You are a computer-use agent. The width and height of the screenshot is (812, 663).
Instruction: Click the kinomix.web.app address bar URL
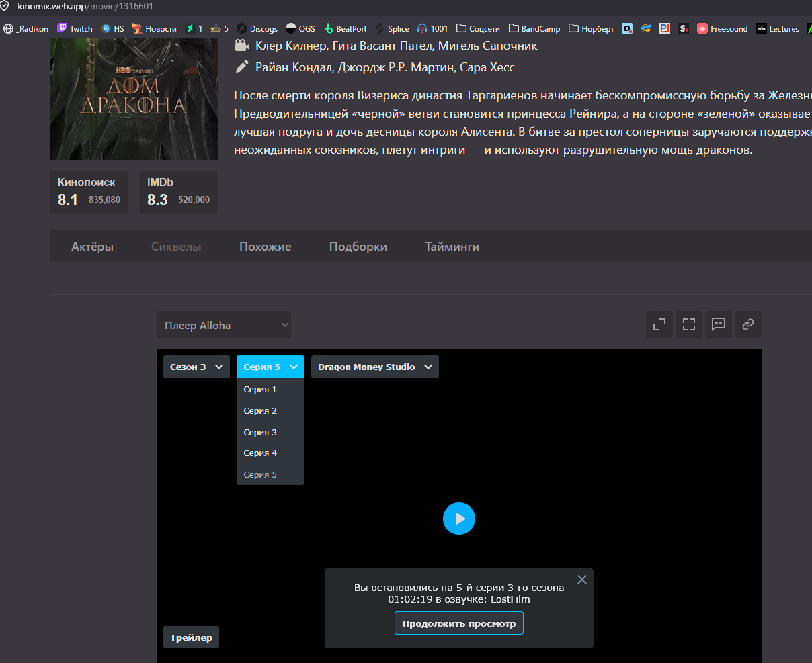click(x=85, y=6)
